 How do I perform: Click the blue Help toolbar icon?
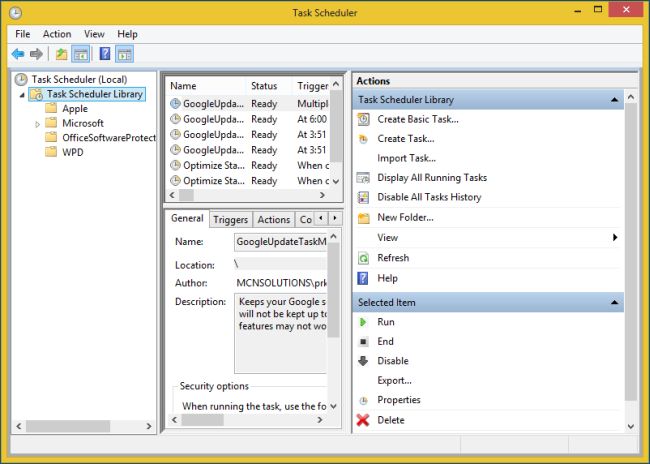pyautogui.click(x=105, y=54)
